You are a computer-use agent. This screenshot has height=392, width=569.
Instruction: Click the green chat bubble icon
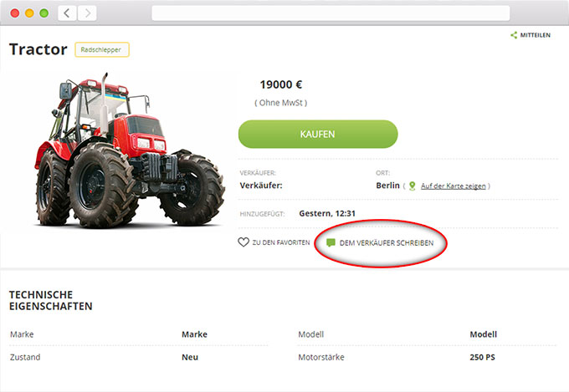point(331,242)
